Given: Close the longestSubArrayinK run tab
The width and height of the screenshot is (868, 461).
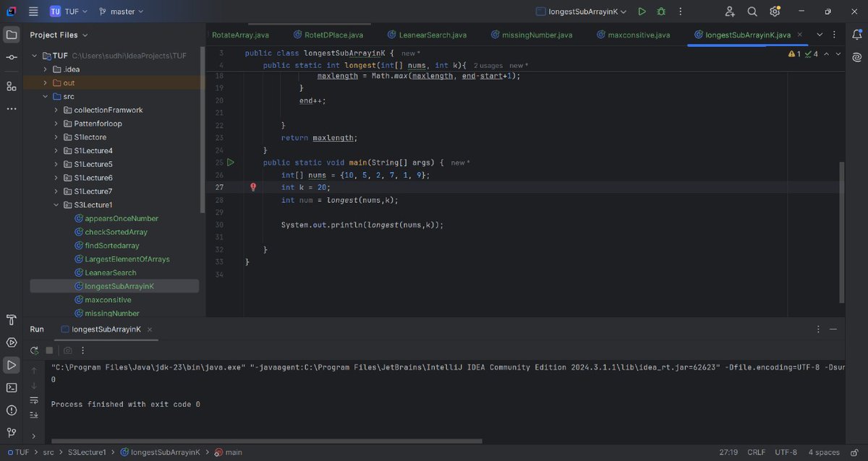Looking at the screenshot, I should [150, 329].
